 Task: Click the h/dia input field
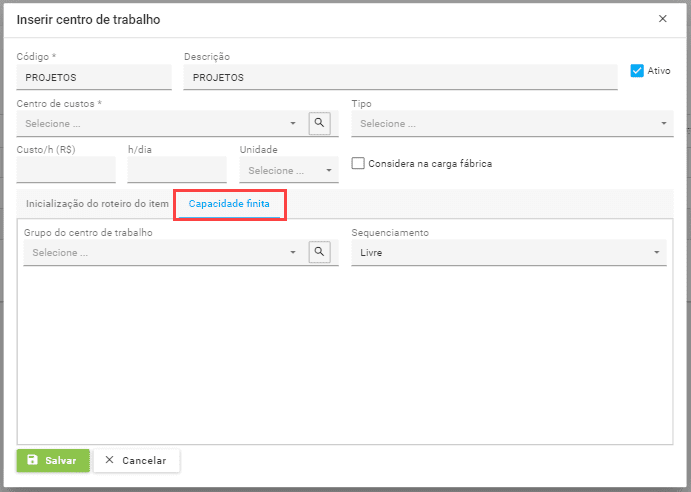point(177,170)
